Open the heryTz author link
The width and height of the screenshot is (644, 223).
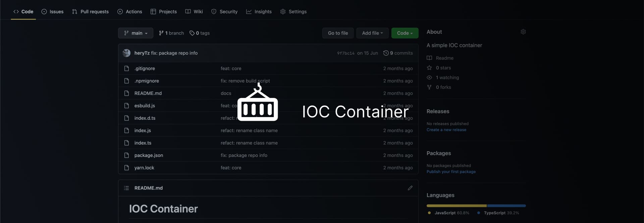pyautogui.click(x=142, y=53)
